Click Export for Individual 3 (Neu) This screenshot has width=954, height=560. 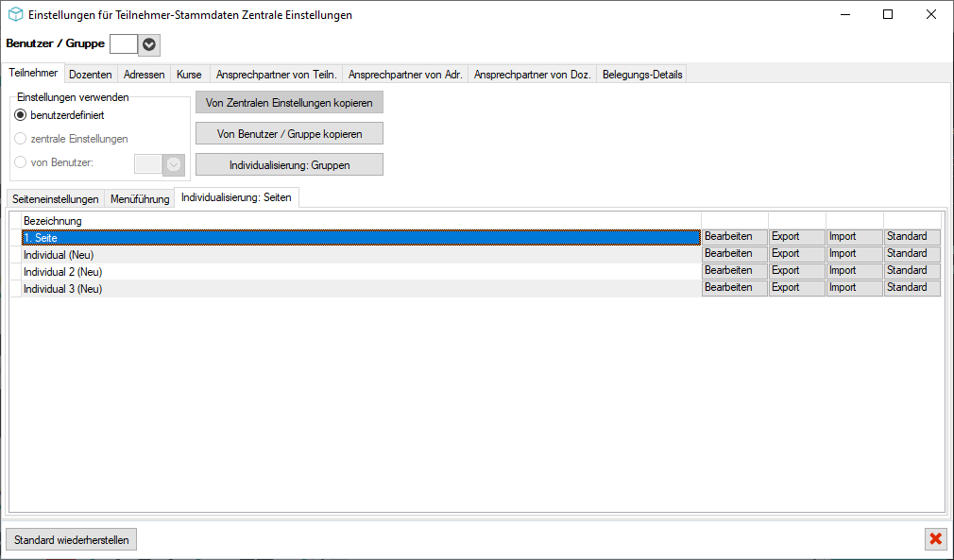coord(797,288)
